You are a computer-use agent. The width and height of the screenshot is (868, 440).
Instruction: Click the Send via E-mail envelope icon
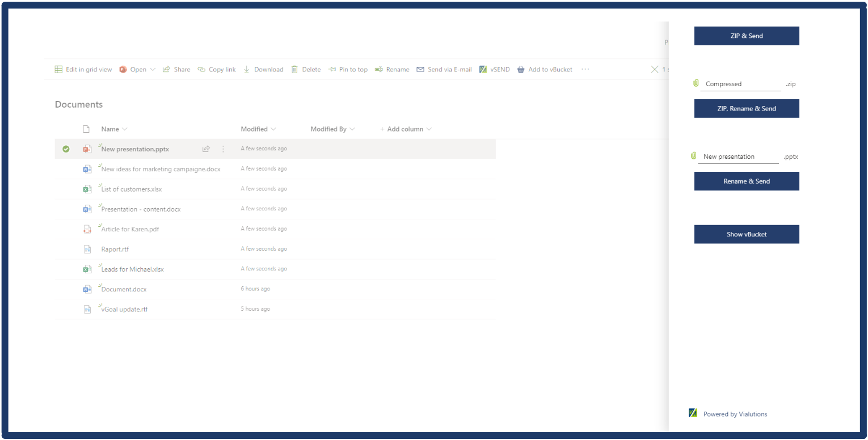click(x=420, y=70)
